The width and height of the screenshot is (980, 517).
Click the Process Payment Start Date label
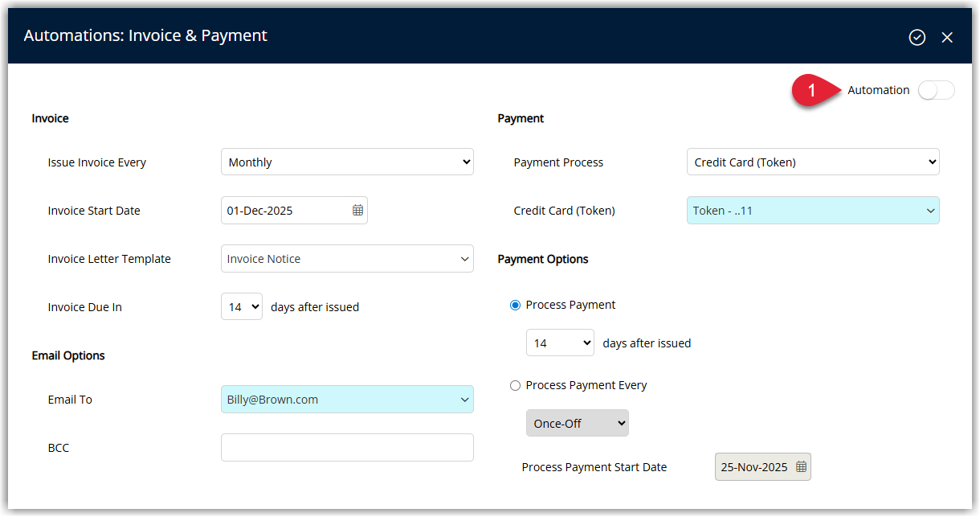pyautogui.click(x=594, y=467)
